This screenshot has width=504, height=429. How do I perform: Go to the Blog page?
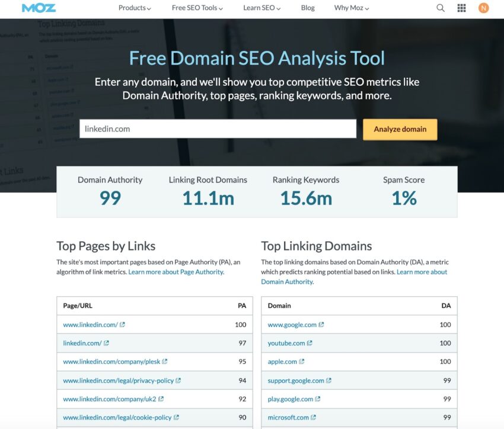pos(308,8)
